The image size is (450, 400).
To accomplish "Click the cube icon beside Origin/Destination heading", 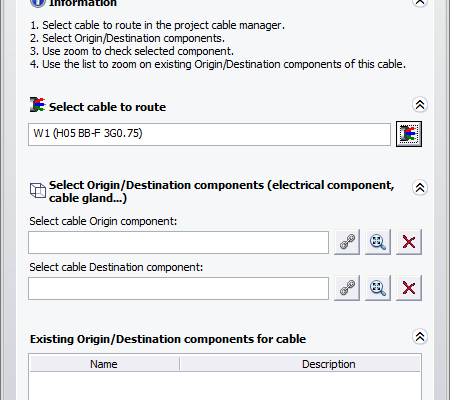I will [x=38, y=190].
